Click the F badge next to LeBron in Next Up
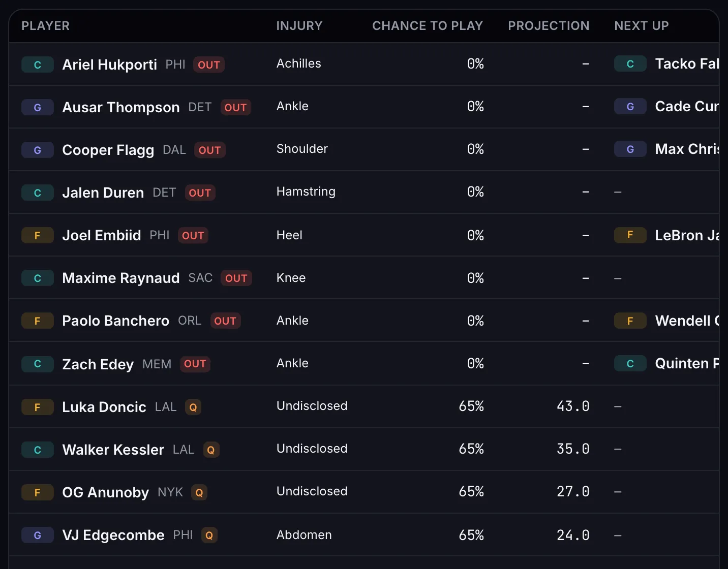Viewport: 728px width, 569px height. (630, 235)
